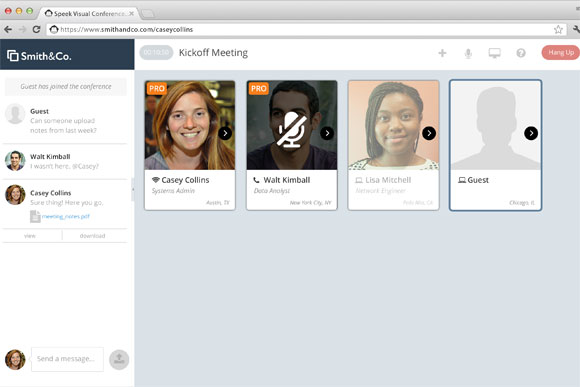Expand Lisa Mitchell card arrow
The height and width of the screenshot is (387, 580).
(429, 133)
